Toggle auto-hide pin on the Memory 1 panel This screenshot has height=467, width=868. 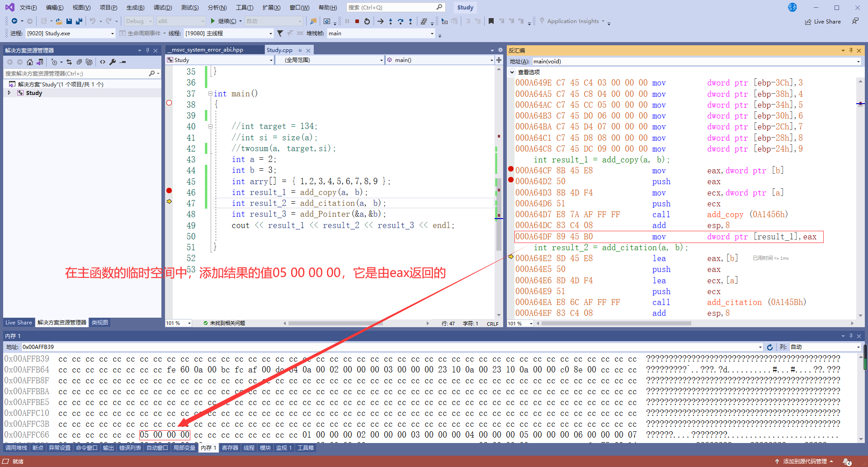pyautogui.click(x=851, y=336)
